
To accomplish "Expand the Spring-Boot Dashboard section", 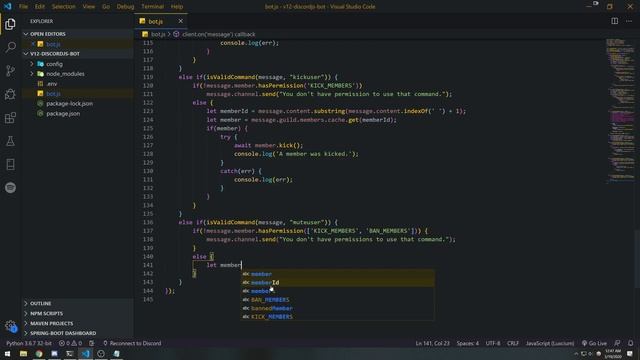I will (x=78, y=333).
